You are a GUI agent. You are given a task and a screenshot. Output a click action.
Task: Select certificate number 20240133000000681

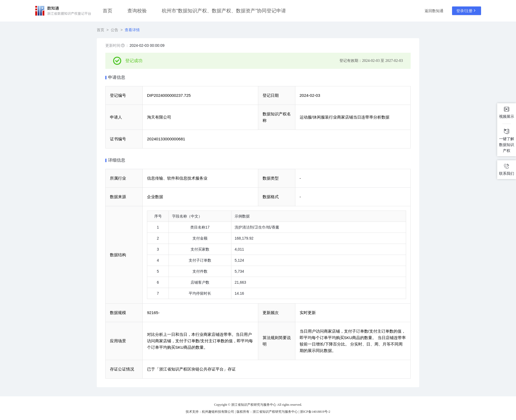click(x=166, y=139)
